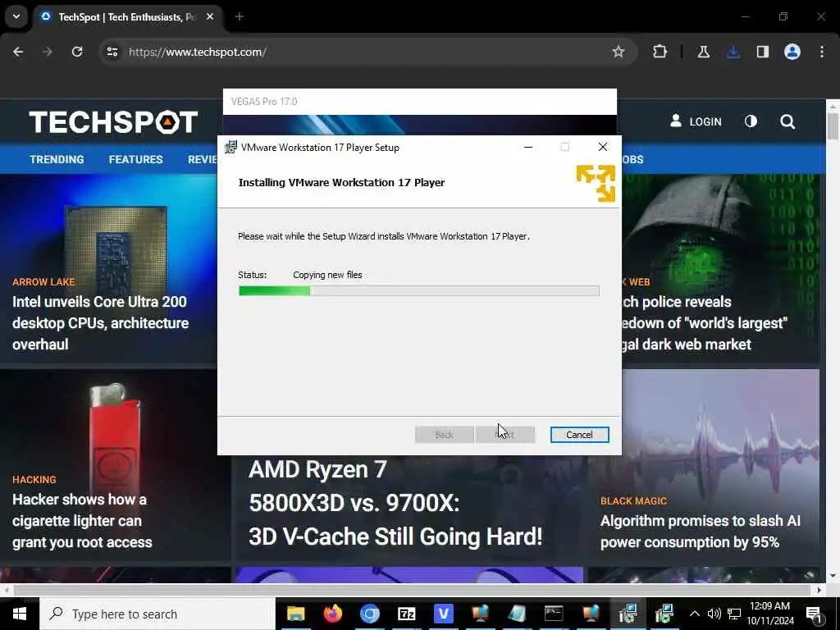Close the VMware setup window
This screenshot has width=840, height=630.
[603, 147]
